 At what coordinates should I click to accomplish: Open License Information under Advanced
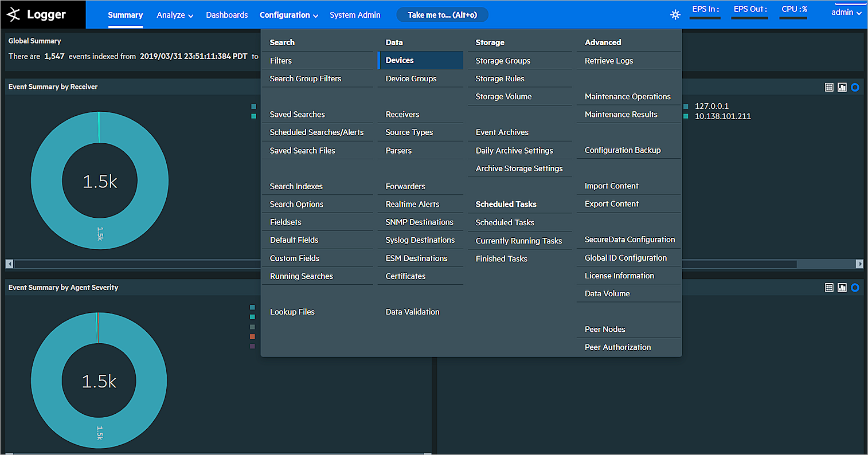[x=619, y=276]
